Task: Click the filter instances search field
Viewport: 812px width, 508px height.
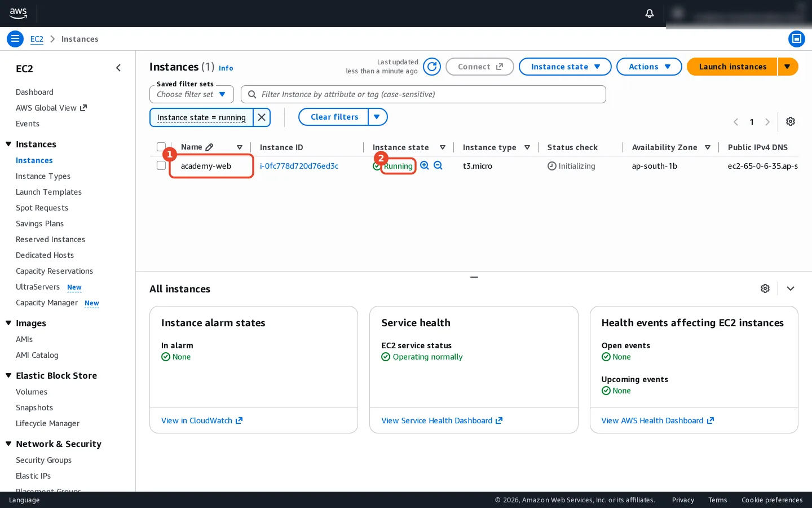Action: 423,94
